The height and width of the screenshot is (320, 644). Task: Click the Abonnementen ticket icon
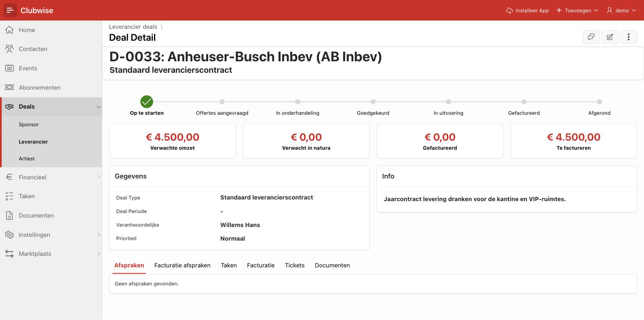pos(9,87)
